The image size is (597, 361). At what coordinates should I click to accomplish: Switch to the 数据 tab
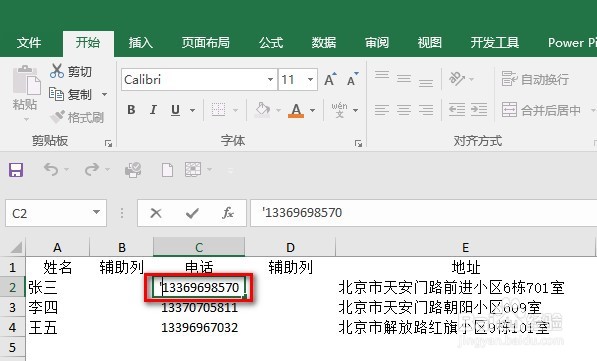click(324, 43)
